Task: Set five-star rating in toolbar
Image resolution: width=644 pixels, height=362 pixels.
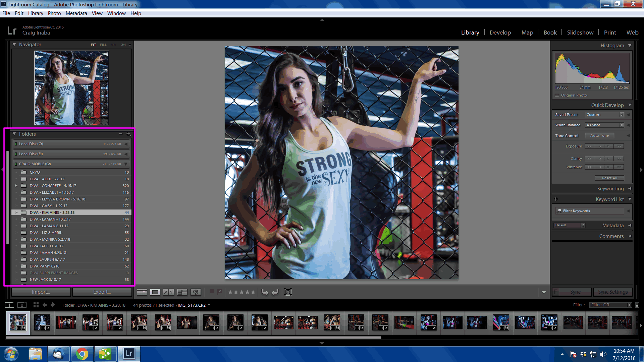Action: click(x=253, y=292)
